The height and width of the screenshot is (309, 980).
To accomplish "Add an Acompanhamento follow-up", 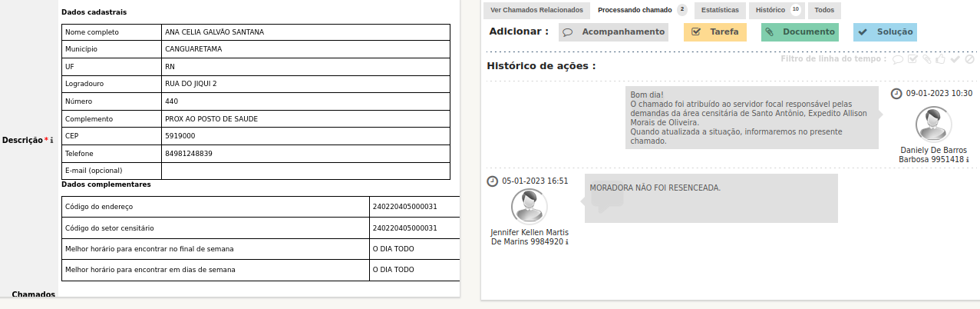I will point(613,32).
